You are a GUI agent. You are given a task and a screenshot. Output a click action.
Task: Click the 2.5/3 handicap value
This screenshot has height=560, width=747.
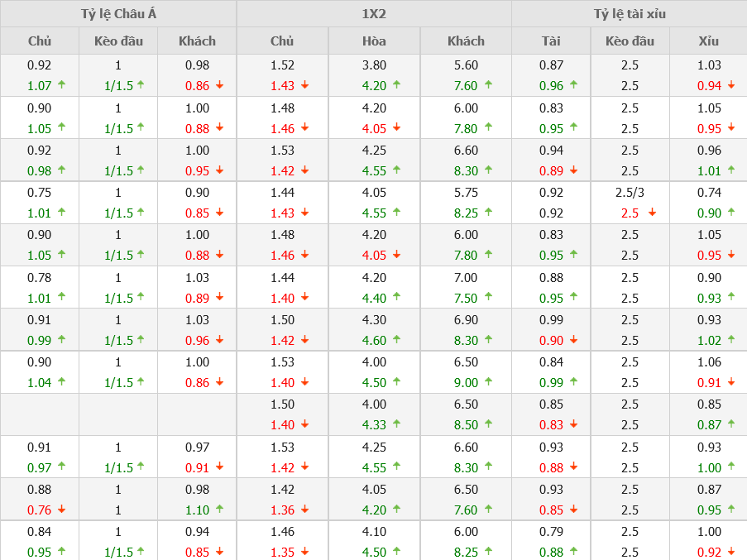(630, 193)
